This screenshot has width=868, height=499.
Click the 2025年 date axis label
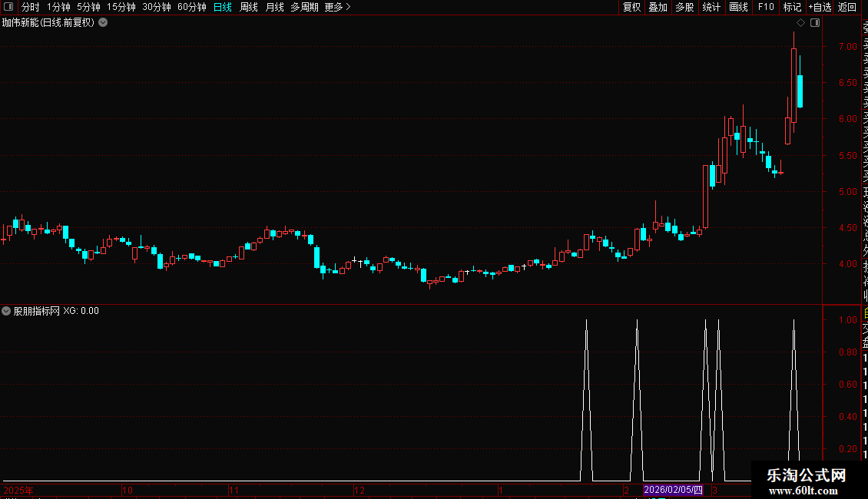(18, 490)
